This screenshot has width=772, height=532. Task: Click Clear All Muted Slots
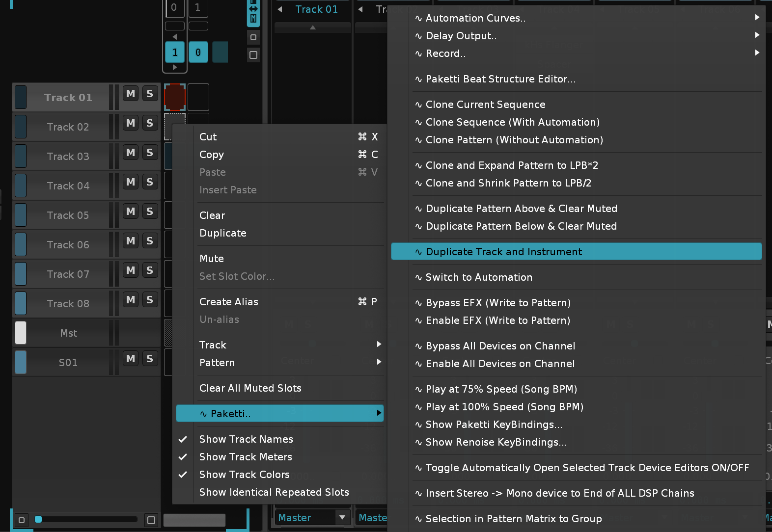[250, 388]
